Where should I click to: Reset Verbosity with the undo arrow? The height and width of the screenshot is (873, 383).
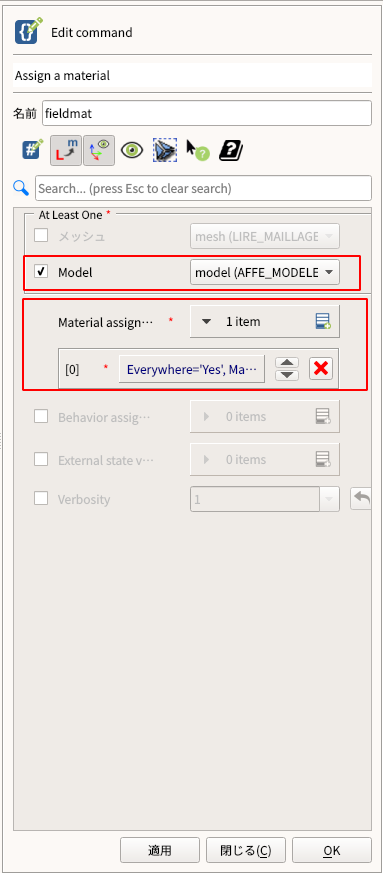pyautogui.click(x=361, y=499)
